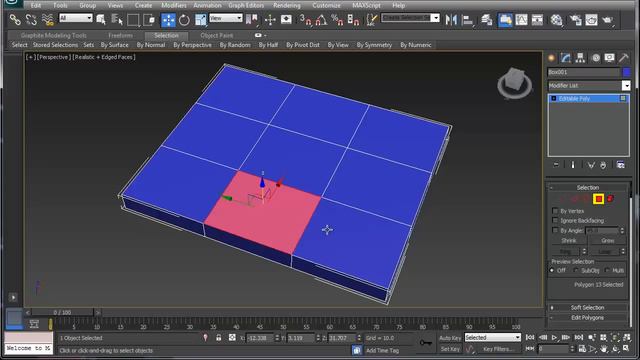Toggle Window/Crossing selection mode
Viewport: 640px width, 360px height.
pyautogui.click(x=149, y=20)
